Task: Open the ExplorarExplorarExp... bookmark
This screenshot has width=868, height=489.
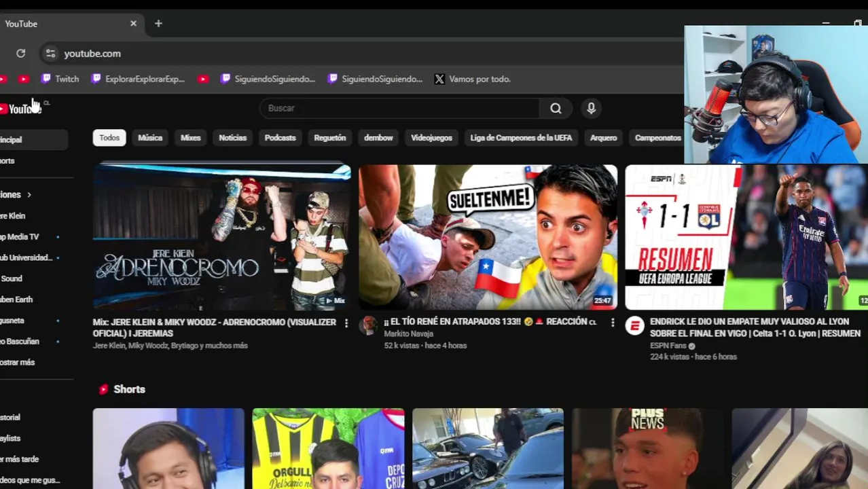Action: [x=138, y=79]
